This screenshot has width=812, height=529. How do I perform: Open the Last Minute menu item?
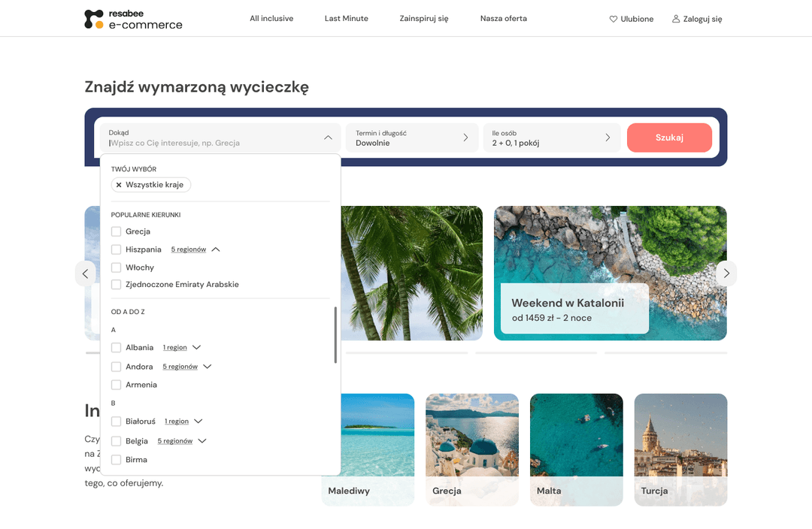(x=346, y=18)
